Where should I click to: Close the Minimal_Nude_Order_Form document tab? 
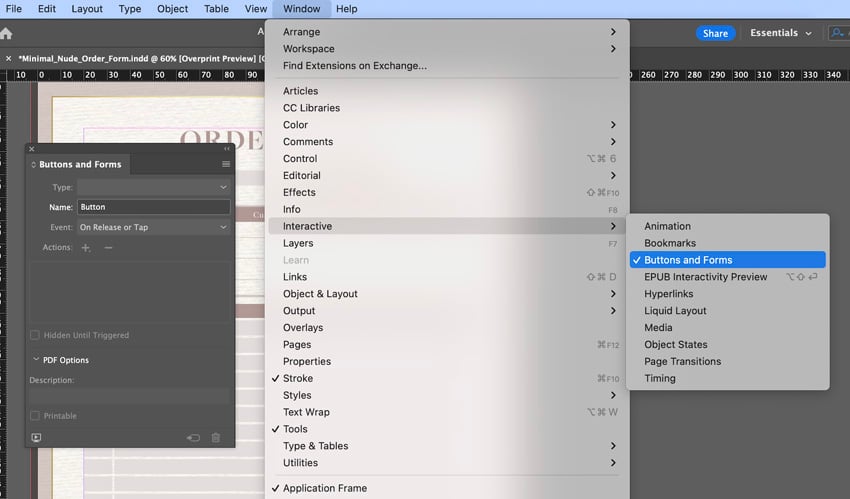pos(9,59)
